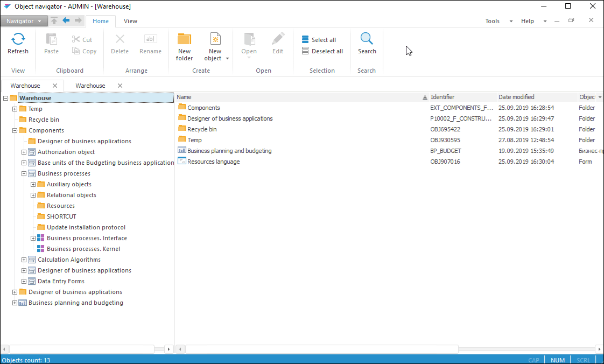
Task: Open the Tools menu
Action: click(492, 21)
